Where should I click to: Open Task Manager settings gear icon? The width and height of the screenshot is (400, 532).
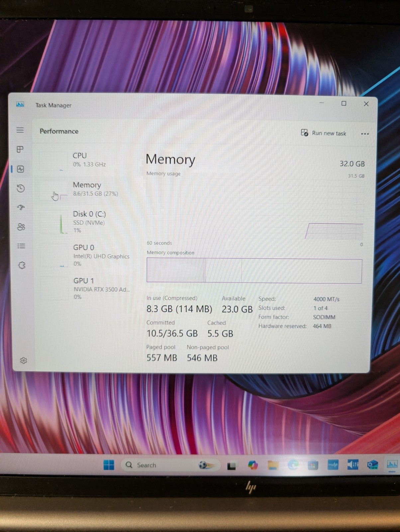point(24,360)
